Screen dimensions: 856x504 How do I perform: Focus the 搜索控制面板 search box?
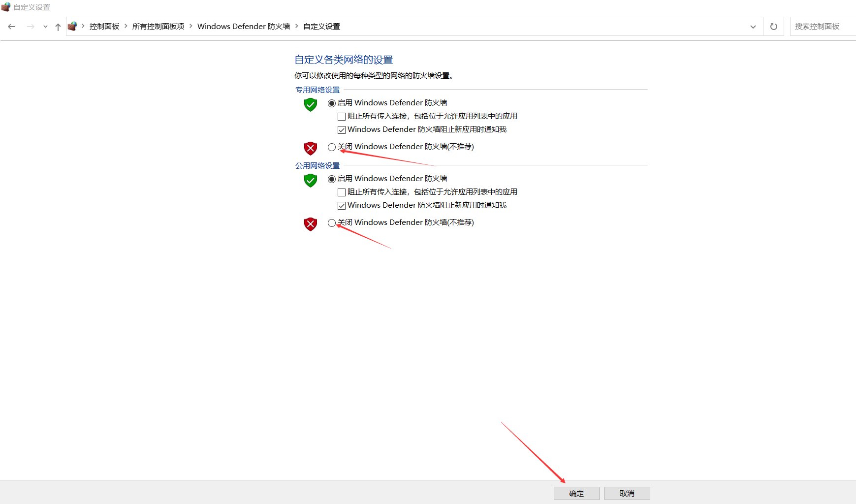tap(823, 27)
